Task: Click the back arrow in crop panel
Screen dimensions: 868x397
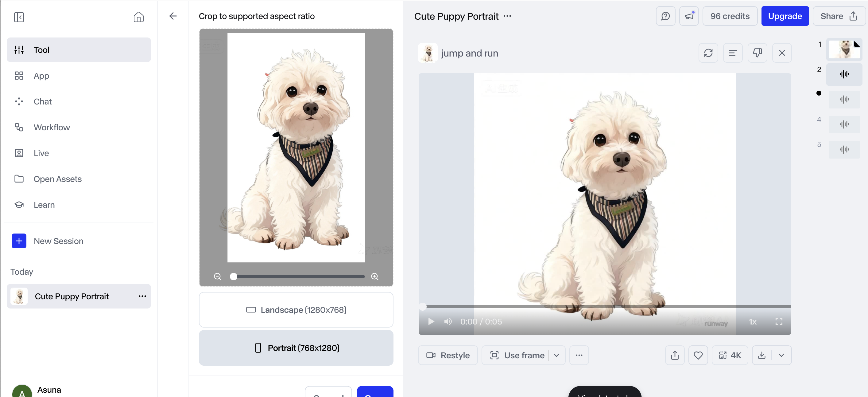Action: point(173,16)
